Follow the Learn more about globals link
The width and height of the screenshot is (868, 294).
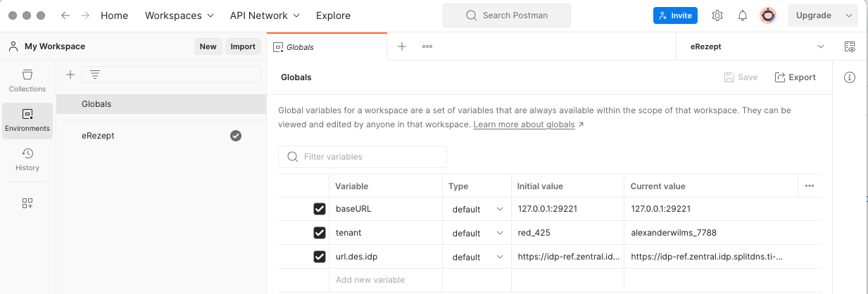pos(524,124)
